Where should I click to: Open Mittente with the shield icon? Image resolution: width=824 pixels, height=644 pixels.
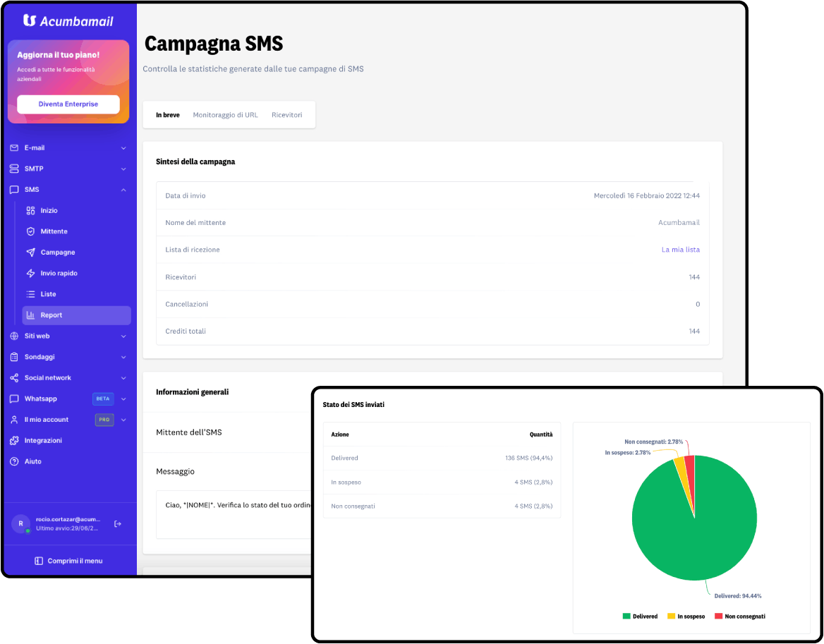pyautogui.click(x=31, y=231)
